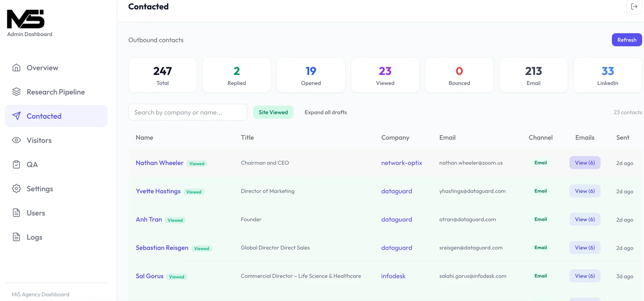Click the 23 contacts count label
The image size is (644, 301).
point(627,112)
